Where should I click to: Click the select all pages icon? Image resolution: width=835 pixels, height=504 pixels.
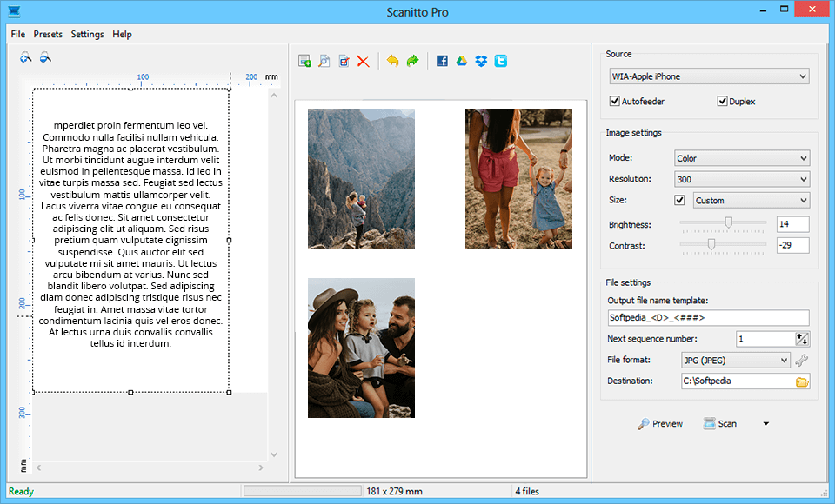click(x=344, y=61)
